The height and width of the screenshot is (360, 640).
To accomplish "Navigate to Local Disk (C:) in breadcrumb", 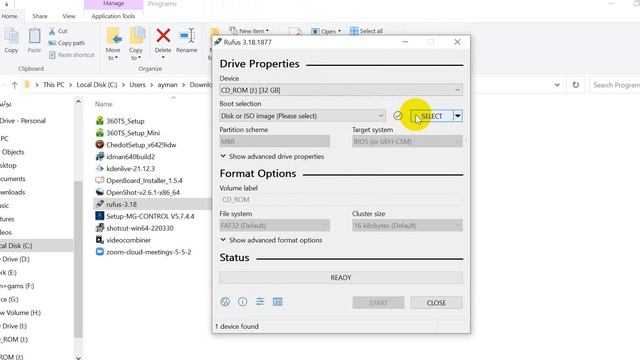I will point(97,85).
